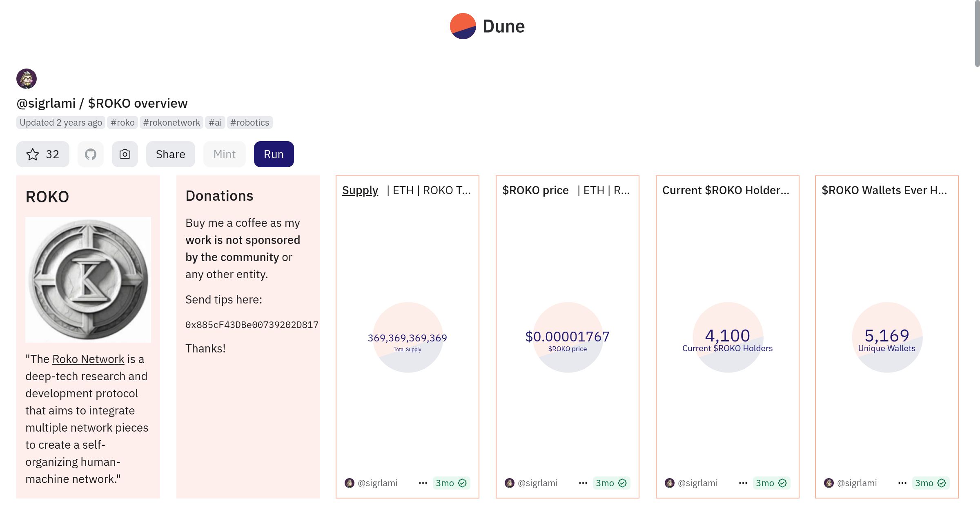The height and width of the screenshot is (514, 980).
Task: Select the #roko tag
Action: tap(122, 122)
